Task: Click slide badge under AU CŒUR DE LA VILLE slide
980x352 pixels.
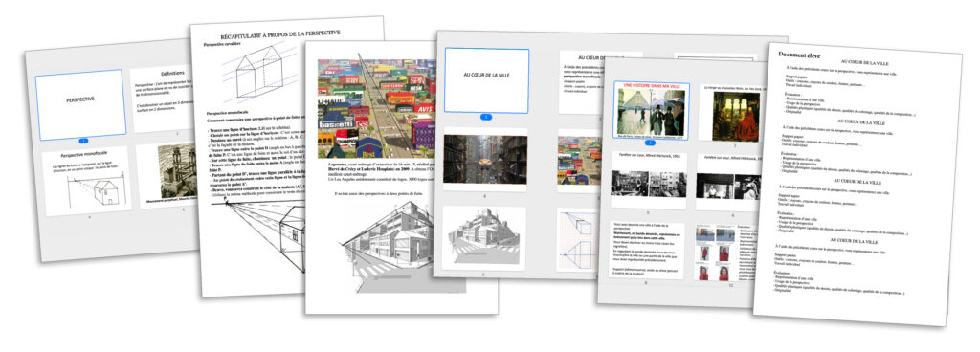Action: [x=486, y=117]
